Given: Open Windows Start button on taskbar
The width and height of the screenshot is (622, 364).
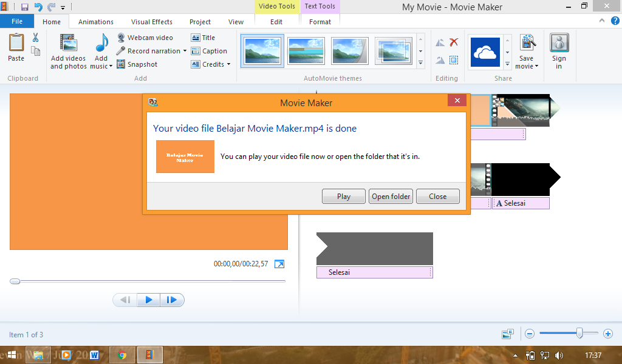Looking at the screenshot, I should 12,354.
